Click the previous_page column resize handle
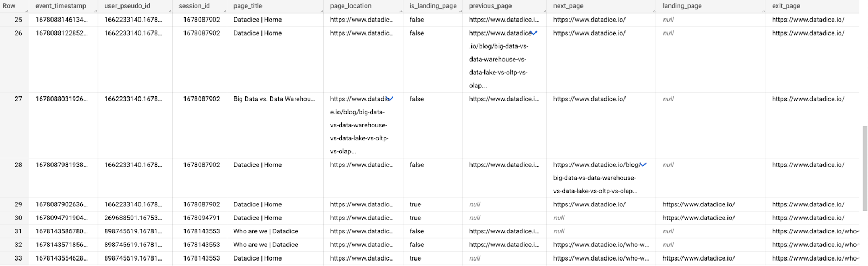Screen dimensions: 868x266 (544, 11)
